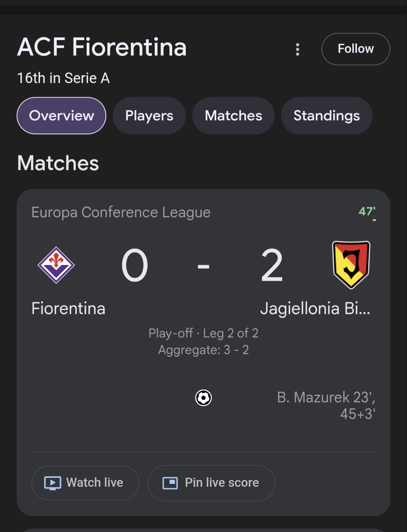
Task: Click the Jagiellonia Białystok club crest
Action: tap(351, 265)
